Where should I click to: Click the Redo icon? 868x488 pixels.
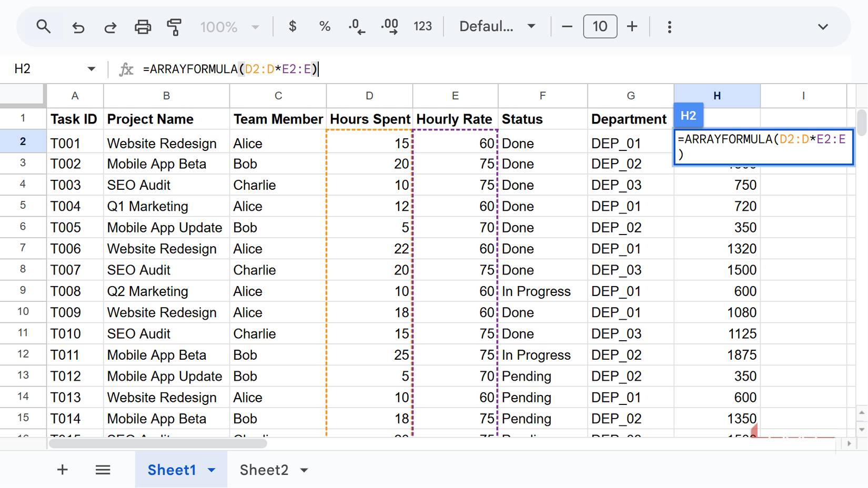click(x=110, y=26)
